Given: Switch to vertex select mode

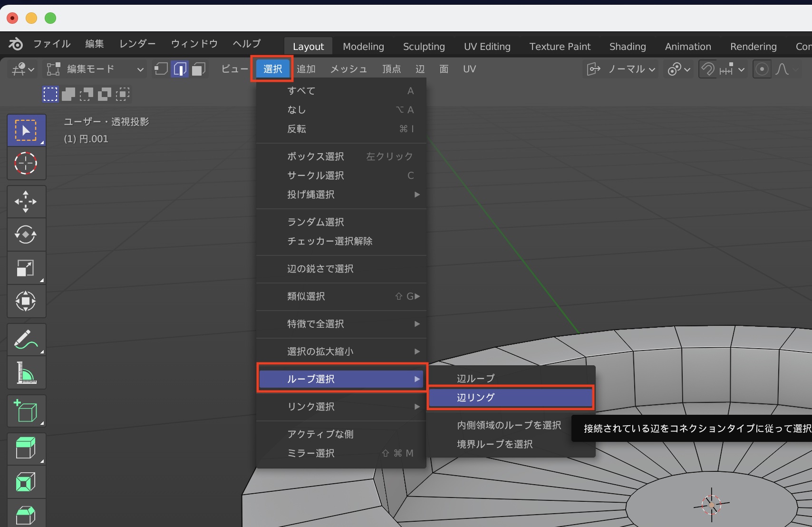Looking at the screenshot, I should pos(161,69).
